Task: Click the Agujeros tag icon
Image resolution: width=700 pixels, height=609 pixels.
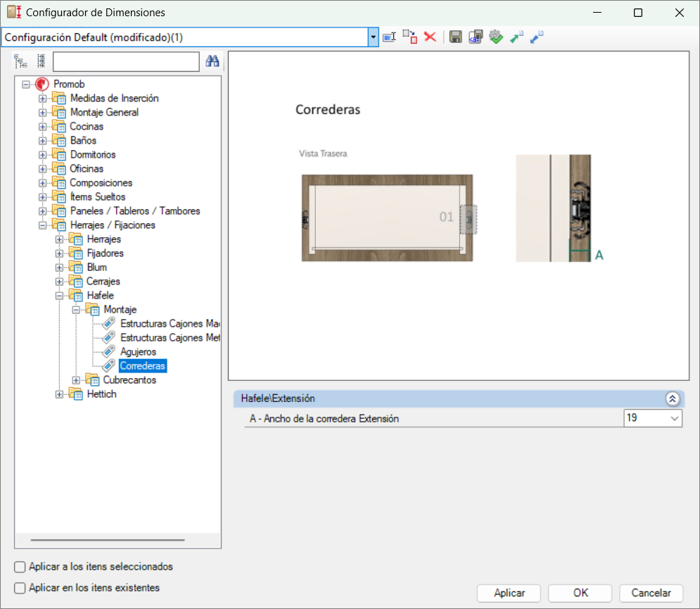Action: (108, 351)
